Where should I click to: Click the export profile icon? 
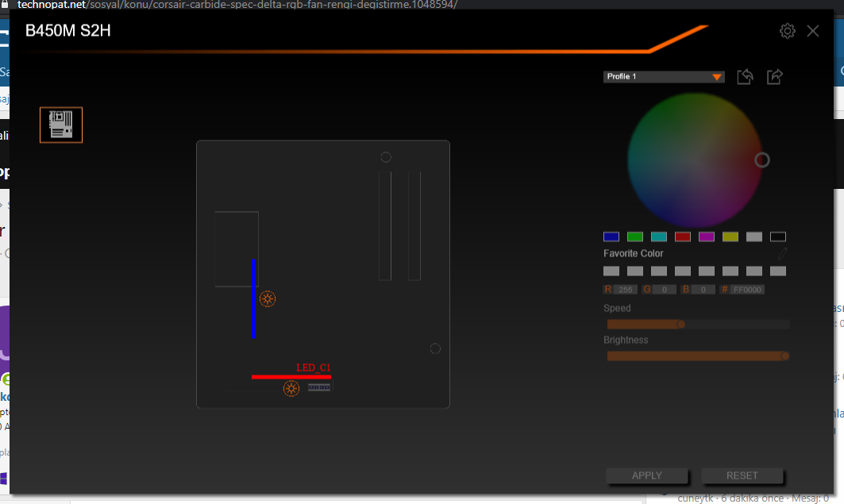(x=775, y=76)
